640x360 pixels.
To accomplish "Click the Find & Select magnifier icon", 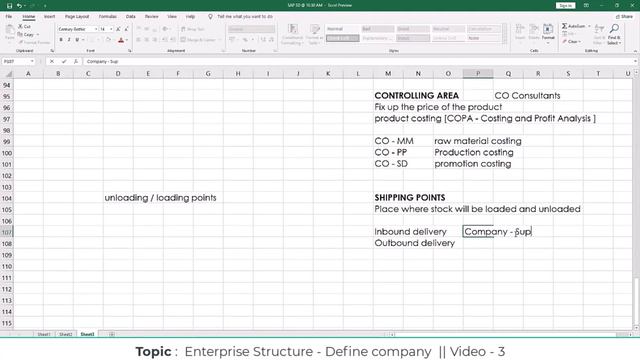I will tap(614, 29).
